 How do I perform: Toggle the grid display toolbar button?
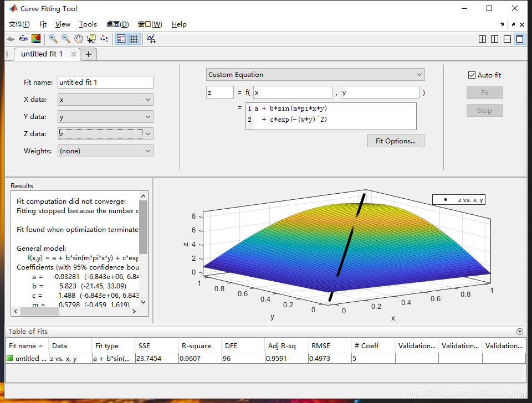pos(134,39)
